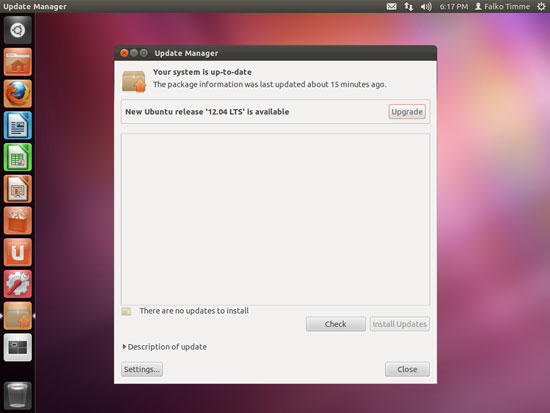Image resolution: width=550 pixels, height=413 pixels.
Task: Open the Trash in the launcher
Action: coord(18,395)
